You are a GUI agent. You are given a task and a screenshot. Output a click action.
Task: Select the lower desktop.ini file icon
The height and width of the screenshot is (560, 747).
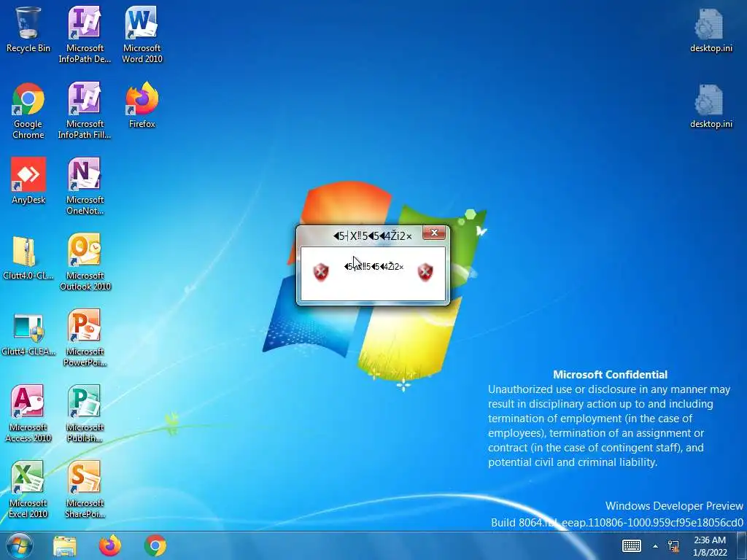click(x=711, y=106)
